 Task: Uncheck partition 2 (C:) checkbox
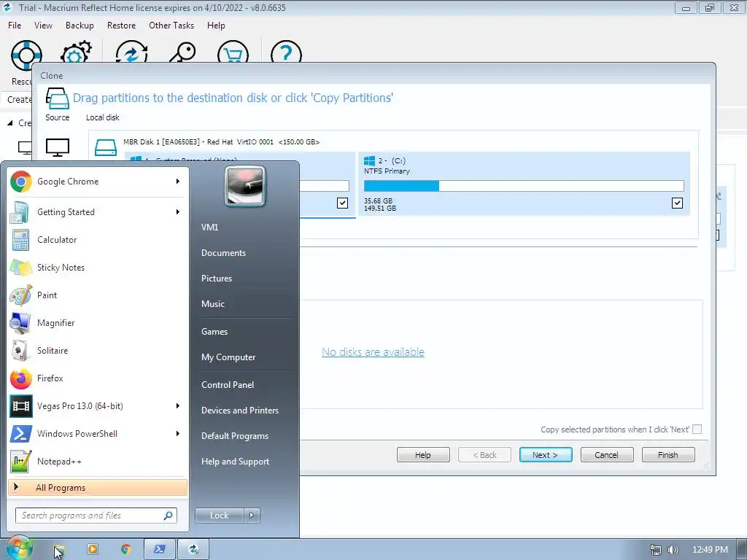[677, 203]
